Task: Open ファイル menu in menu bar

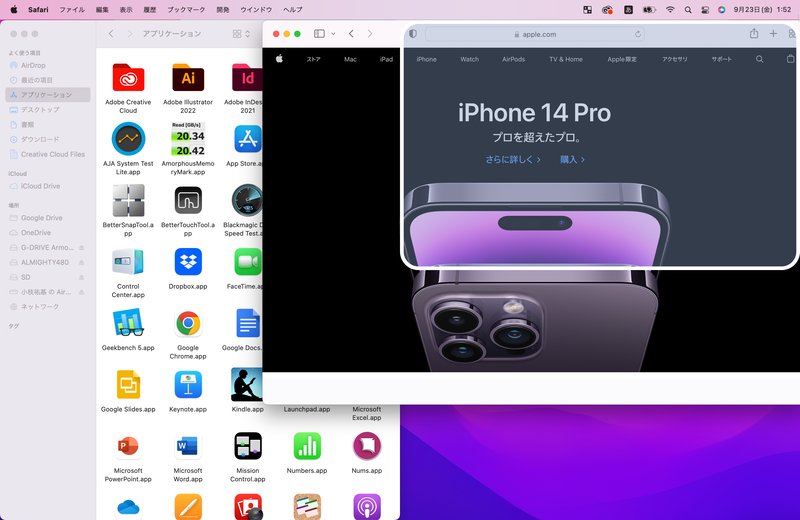Action: 72,10
